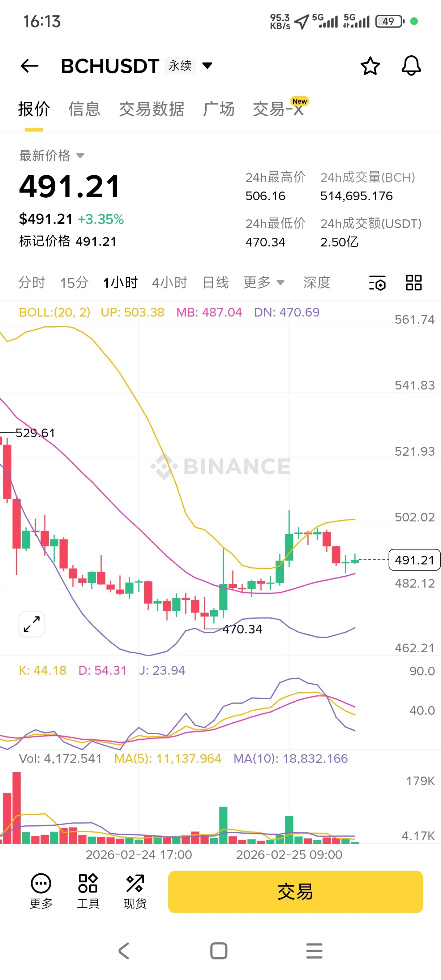Tap the yellow 交易 button
The image size is (441, 980).
(x=295, y=892)
